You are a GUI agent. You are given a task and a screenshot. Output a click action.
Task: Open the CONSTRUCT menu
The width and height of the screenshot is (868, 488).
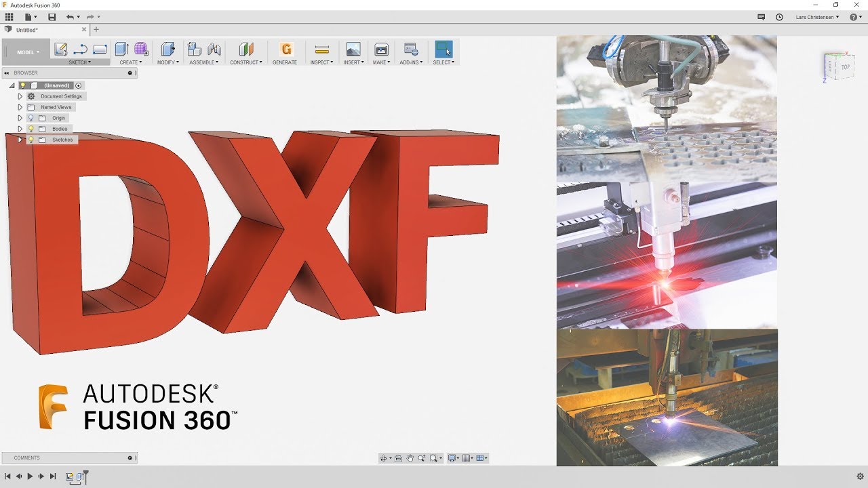246,62
